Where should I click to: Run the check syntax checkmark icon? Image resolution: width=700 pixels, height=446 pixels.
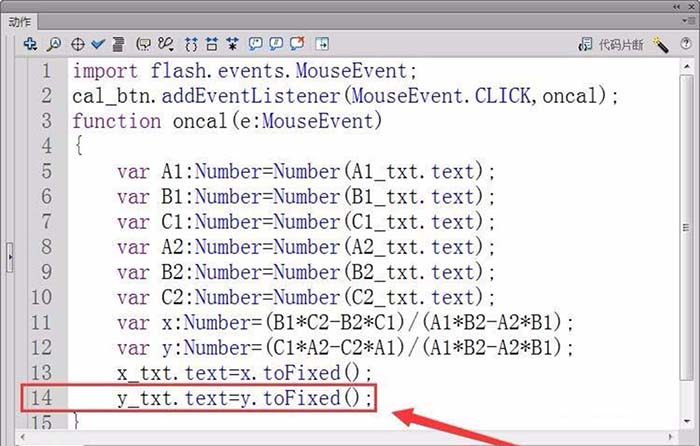[x=98, y=44]
